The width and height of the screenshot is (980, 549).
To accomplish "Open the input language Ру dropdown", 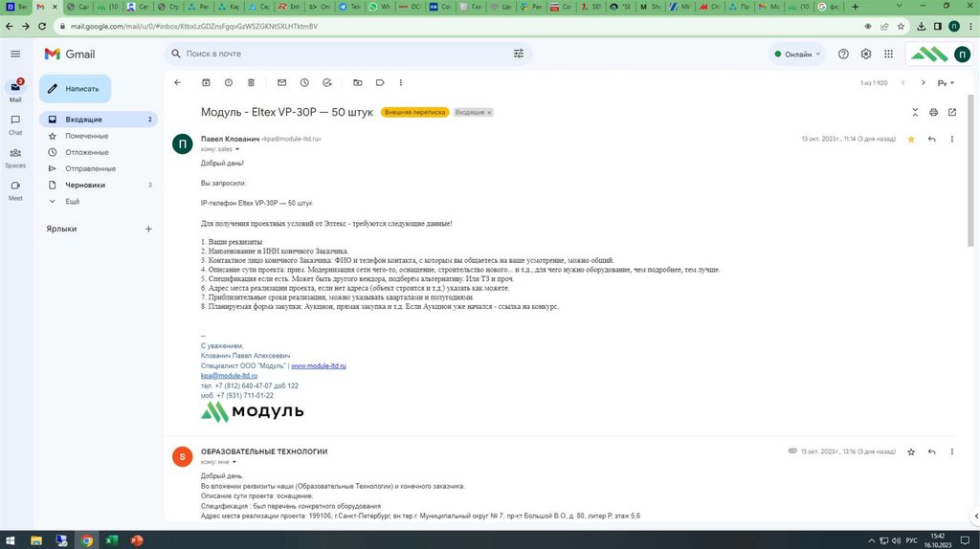I will coord(946,82).
